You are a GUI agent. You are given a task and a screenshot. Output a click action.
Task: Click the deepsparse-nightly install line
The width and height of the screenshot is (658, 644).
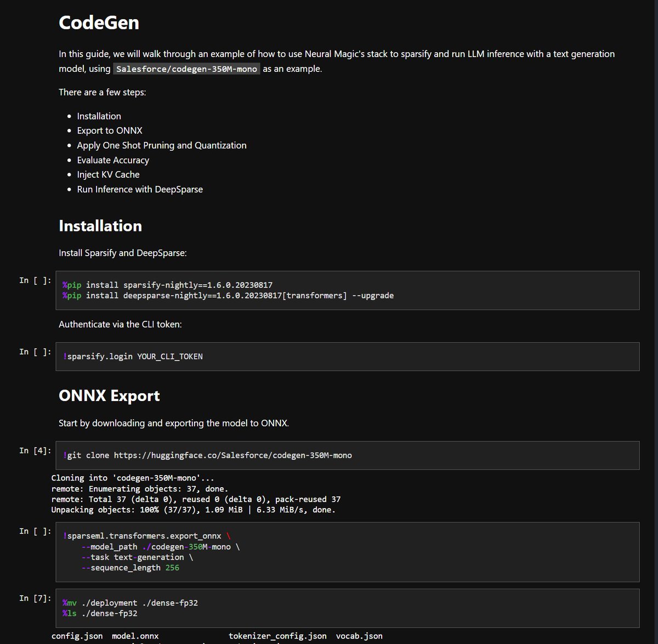pos(228,296)
